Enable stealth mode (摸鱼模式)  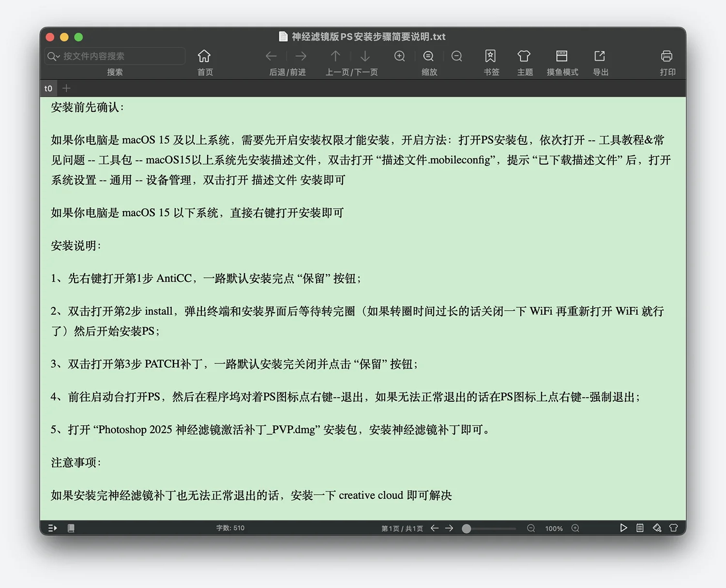coord(561,57)
